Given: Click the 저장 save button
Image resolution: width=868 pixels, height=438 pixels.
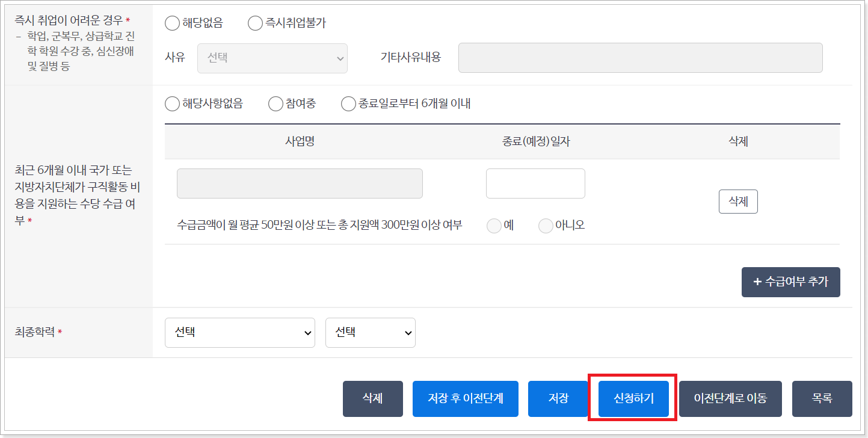Looking at the screenshot, I should tap(558, 398).
